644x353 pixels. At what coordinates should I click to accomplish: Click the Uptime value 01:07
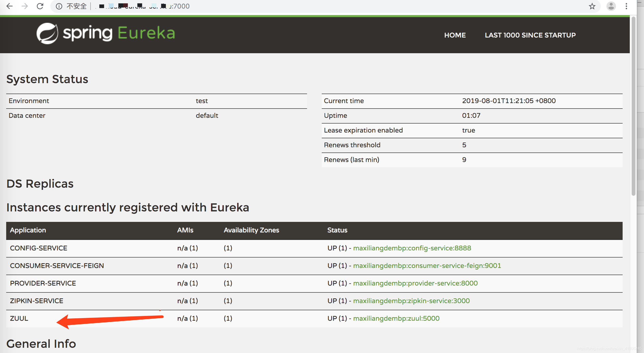pyautogui.click(x=471, y=116)
